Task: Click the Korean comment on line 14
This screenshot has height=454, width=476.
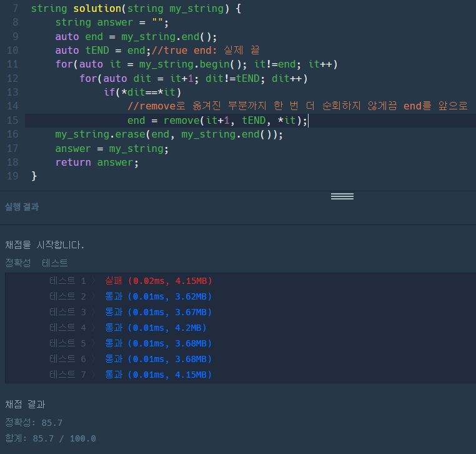Action: coord(297,106)
